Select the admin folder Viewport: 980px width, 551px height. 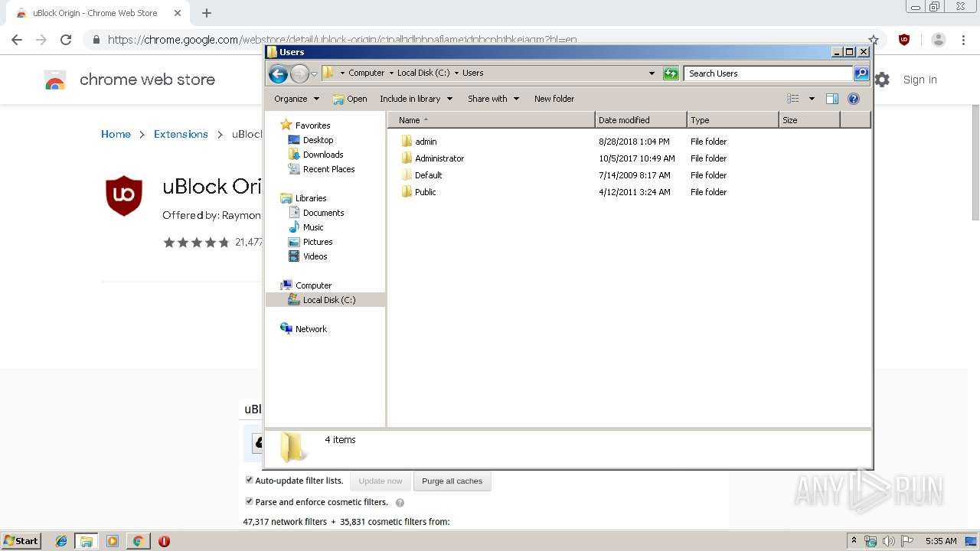tap(419, 142)
